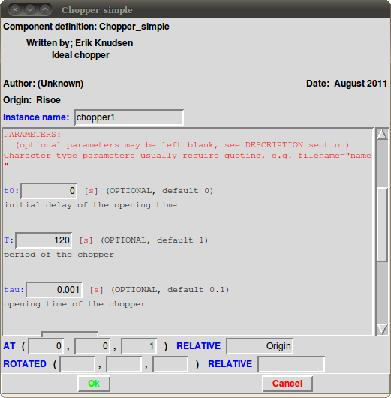Click the scrollbar up arrow
This screenshot has height=398, width=391.
pyautogui.click(x=382, y=134)
